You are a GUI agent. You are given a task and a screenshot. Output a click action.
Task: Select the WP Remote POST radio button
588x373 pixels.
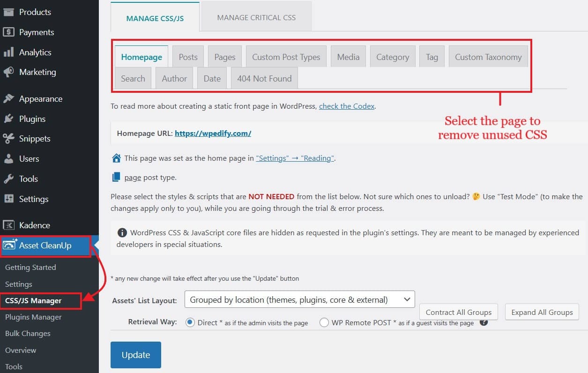point(324,322)
